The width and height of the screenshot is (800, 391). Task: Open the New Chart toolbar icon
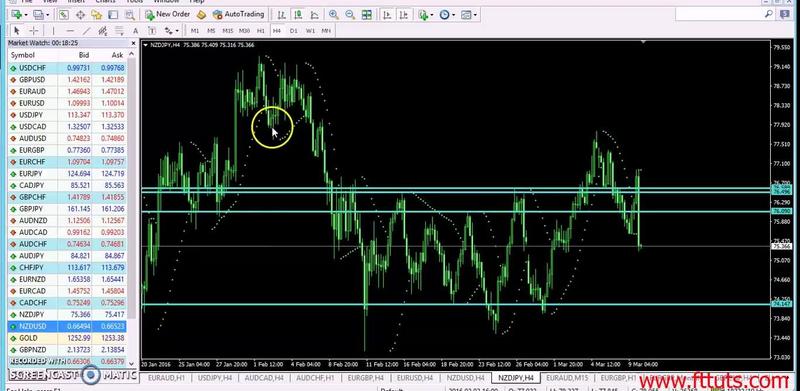pos(16,15)
